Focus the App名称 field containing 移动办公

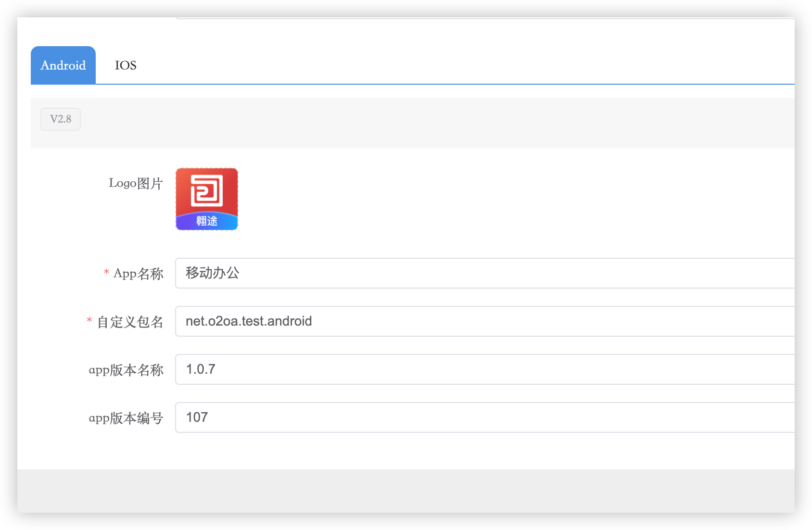(x=481, y=273)
